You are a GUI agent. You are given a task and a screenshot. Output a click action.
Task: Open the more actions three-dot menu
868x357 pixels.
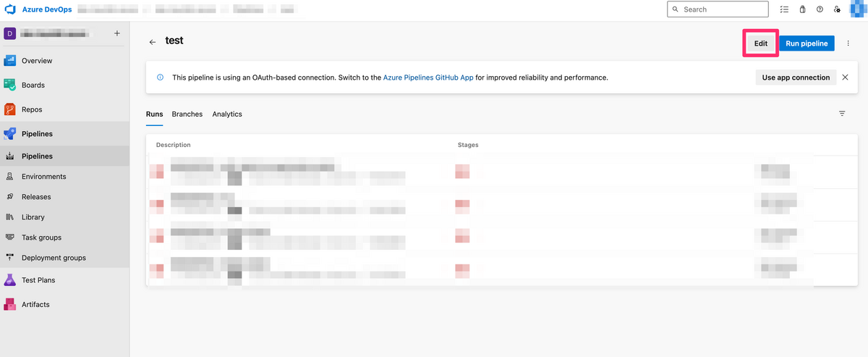pyautogui.click(x=848, y=43)
